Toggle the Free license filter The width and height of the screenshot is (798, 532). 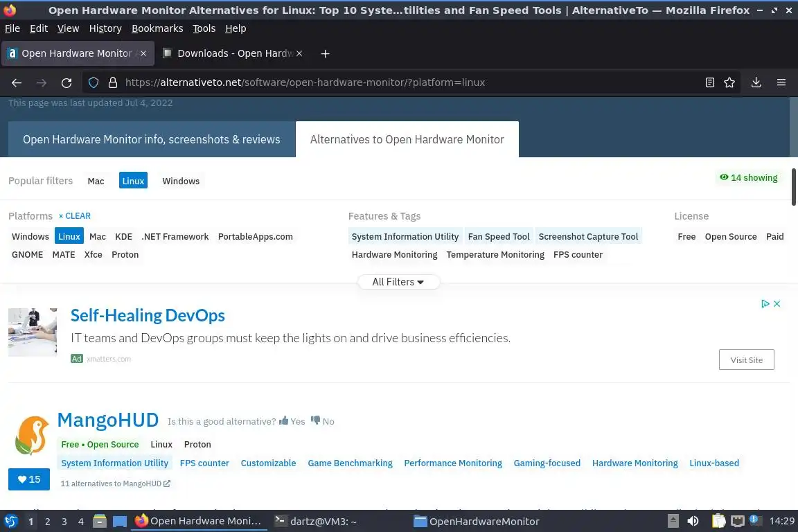(x=686, y=236)
